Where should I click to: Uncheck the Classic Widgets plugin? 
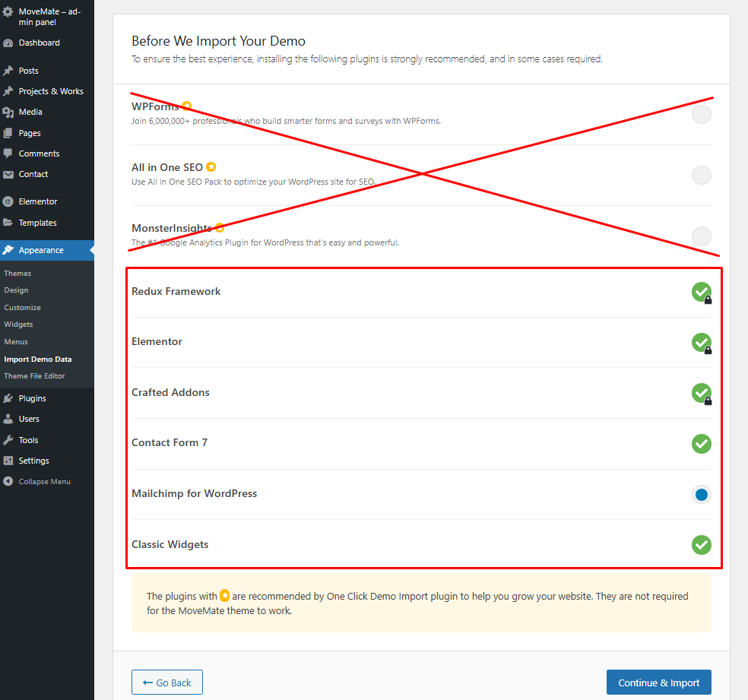(x=701, y=545)
